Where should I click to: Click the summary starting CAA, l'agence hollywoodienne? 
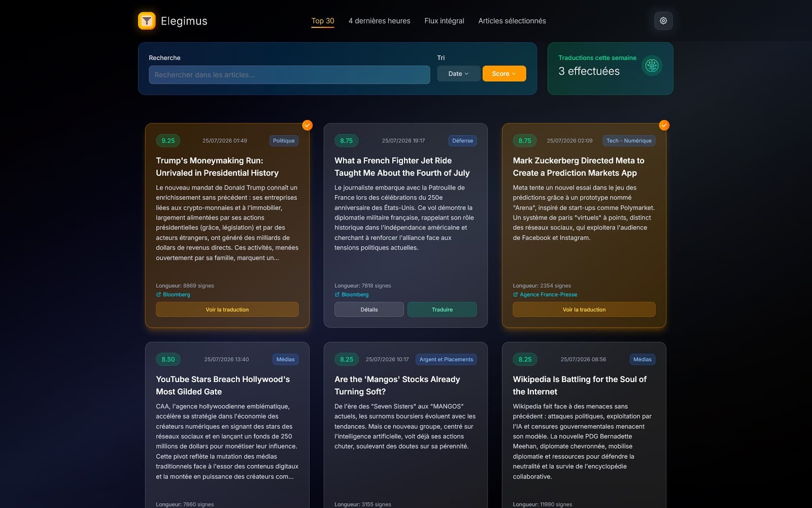click(x=227, y=441)
